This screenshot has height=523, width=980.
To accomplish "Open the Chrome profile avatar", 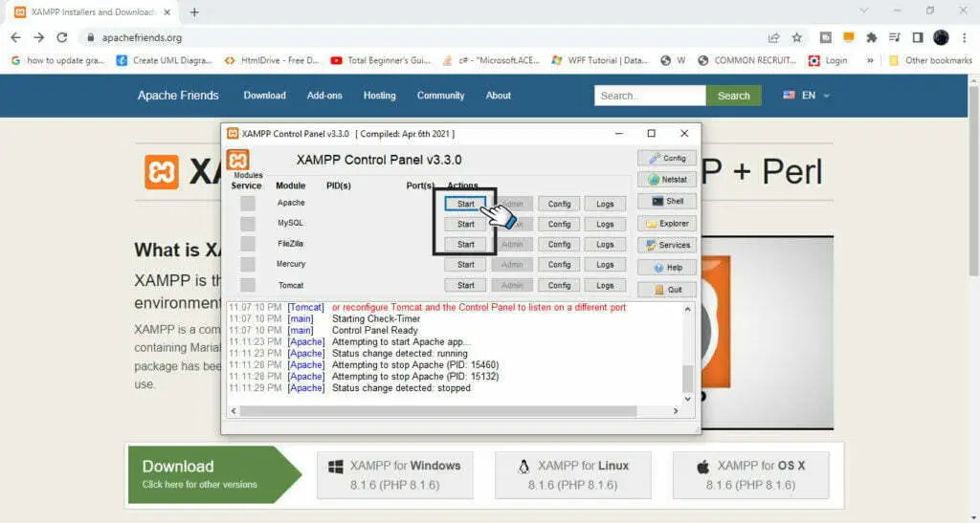I will point(942,37).
